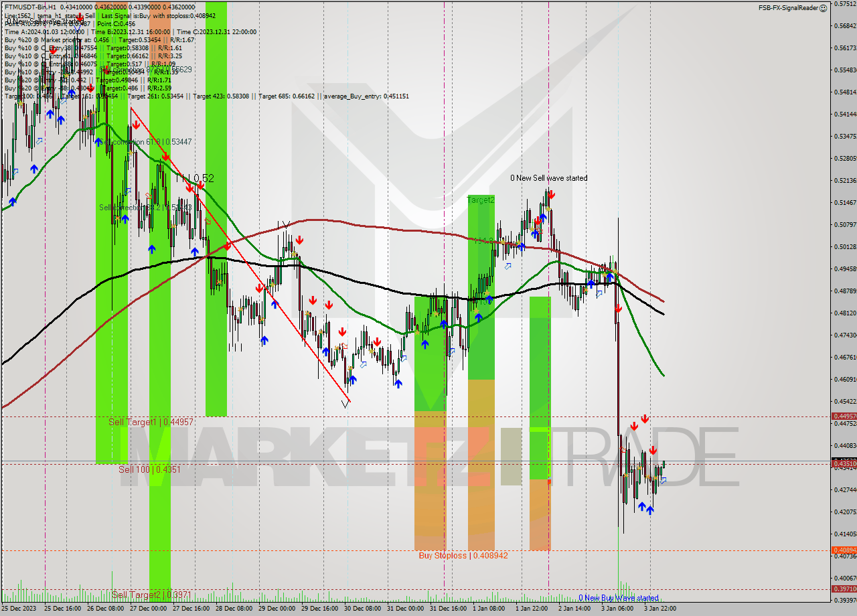The width and height of the screenshot is (857, 616).
Task: Click the '3 Jan 22:00' time axis label
Action: click(x=661, y=609)
